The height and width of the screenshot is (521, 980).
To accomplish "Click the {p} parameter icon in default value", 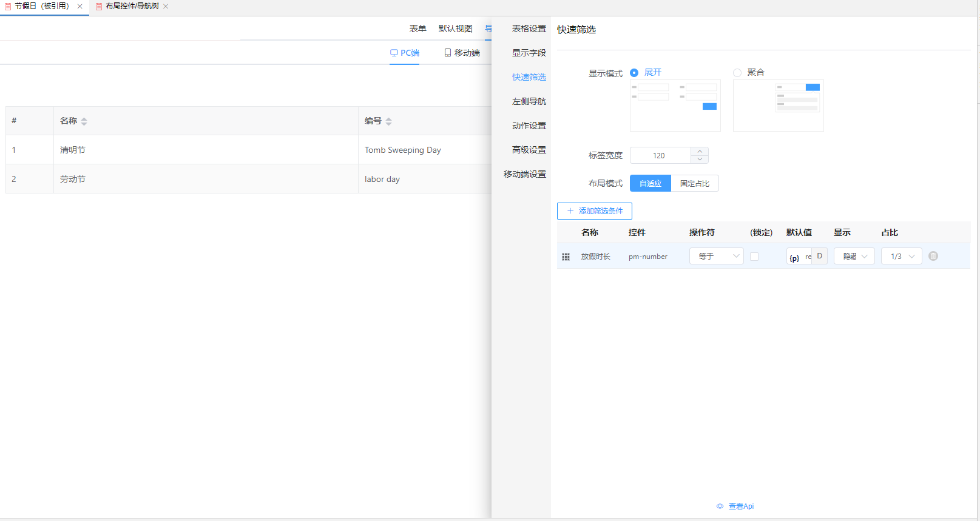I will 794,258.
